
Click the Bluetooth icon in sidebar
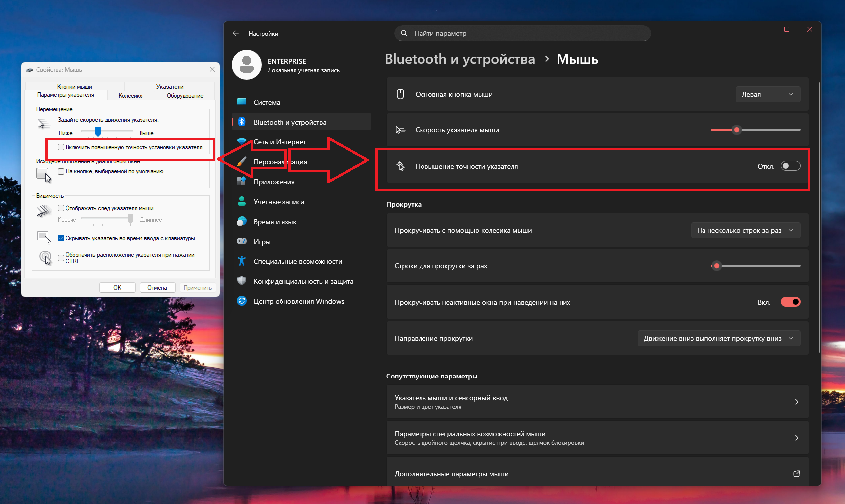[242, 122]
